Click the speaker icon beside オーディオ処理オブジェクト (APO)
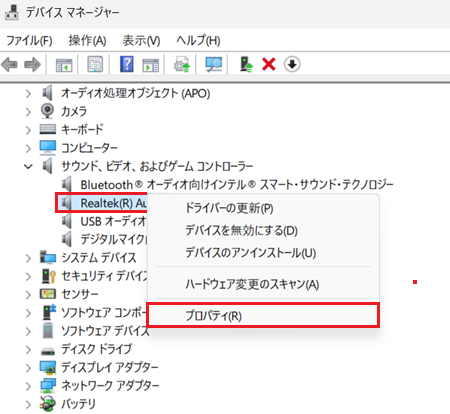The width and height of the screenshot is (450, 414). tap(48, 93)
